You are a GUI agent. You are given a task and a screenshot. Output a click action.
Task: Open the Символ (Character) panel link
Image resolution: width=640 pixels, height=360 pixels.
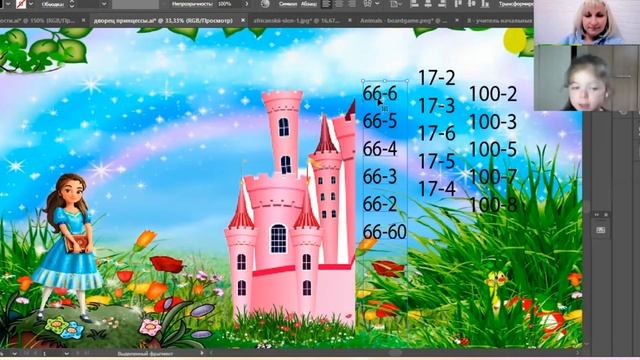(x=288, y=4)
